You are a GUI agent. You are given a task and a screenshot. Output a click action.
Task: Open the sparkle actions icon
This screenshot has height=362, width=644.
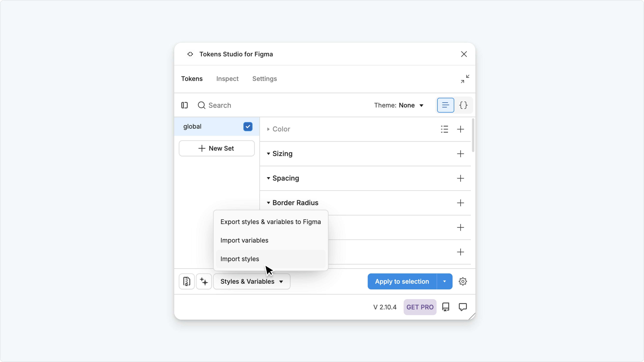point(204,282)
